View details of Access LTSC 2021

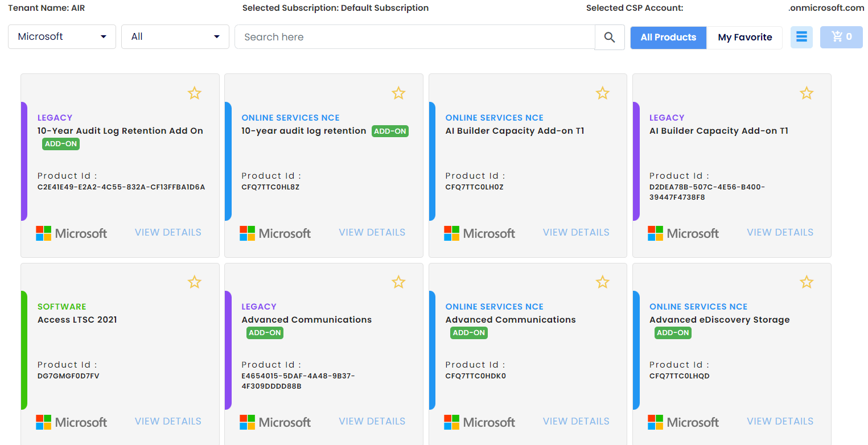click(168, 421)
